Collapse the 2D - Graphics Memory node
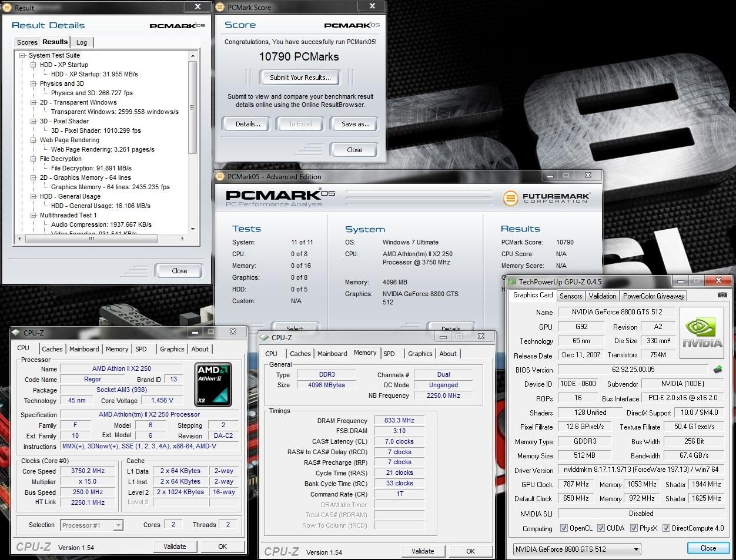The image size is (736, 560). point(34,177)
